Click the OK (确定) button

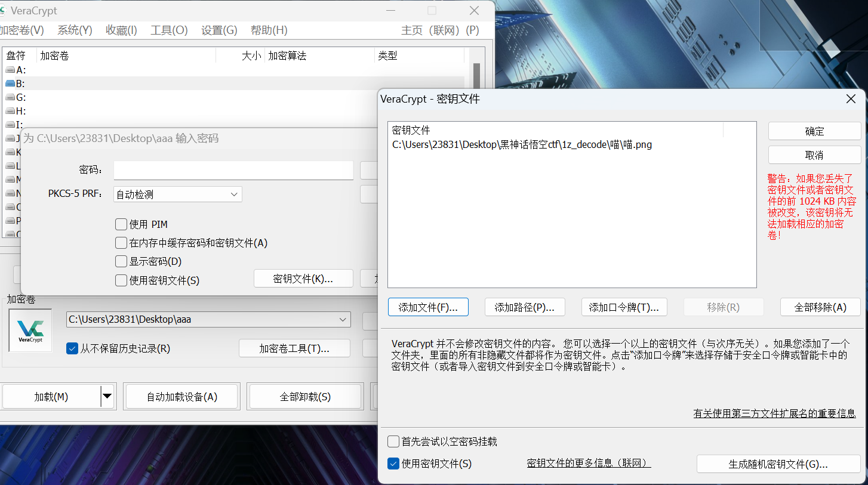814,131
